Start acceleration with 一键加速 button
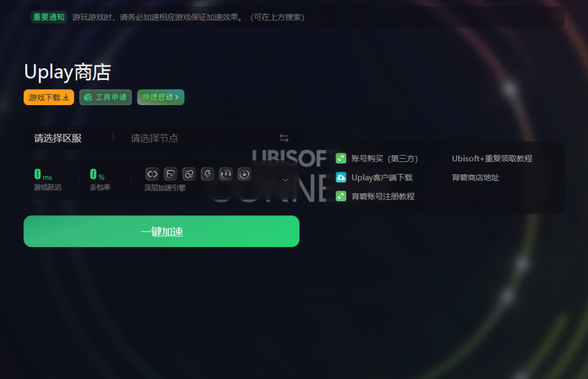 161,231
